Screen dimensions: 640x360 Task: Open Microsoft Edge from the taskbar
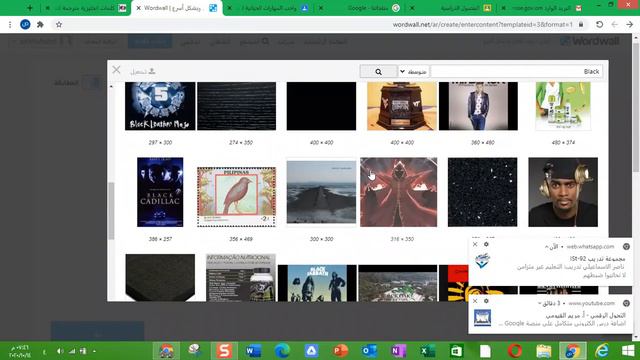click(282, 351)
